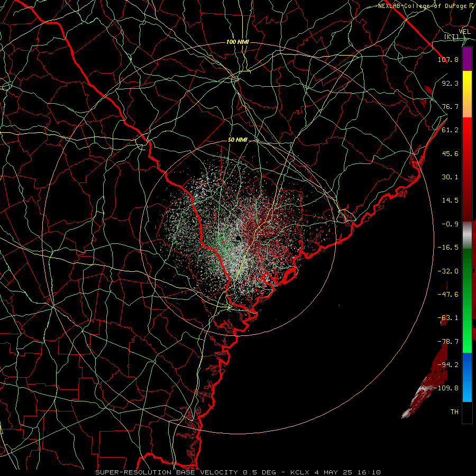
Task: Select the blue segment of the color bar
Action: [x=467, y=377]
